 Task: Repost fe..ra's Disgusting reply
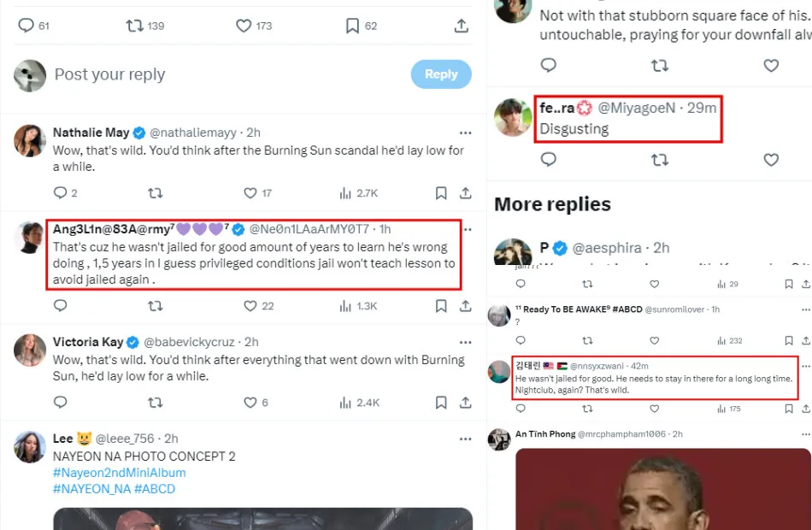click(660, 160)
